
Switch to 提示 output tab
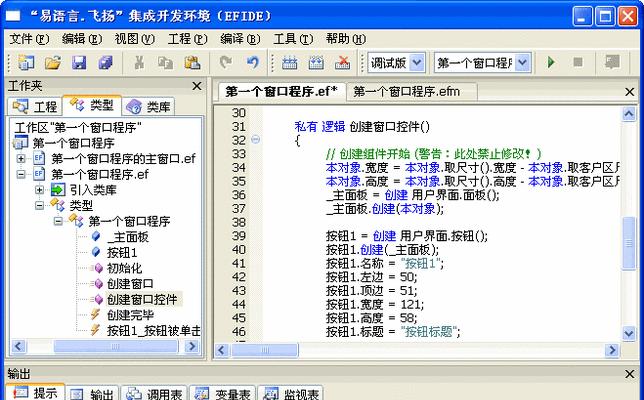coord(35,393)
